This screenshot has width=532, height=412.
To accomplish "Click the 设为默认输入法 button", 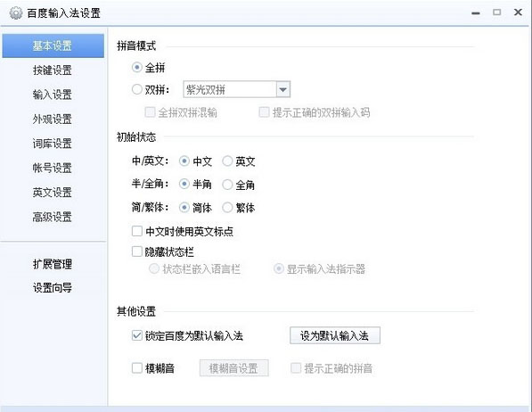I will pyautogui.click(x=335, y=335).
